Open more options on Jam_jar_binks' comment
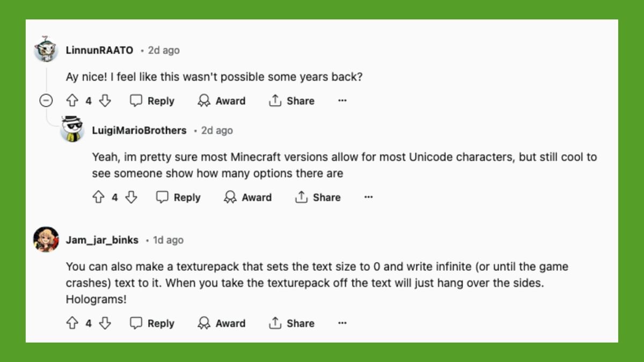Screen dimensions: 644x362 point(342,323)
